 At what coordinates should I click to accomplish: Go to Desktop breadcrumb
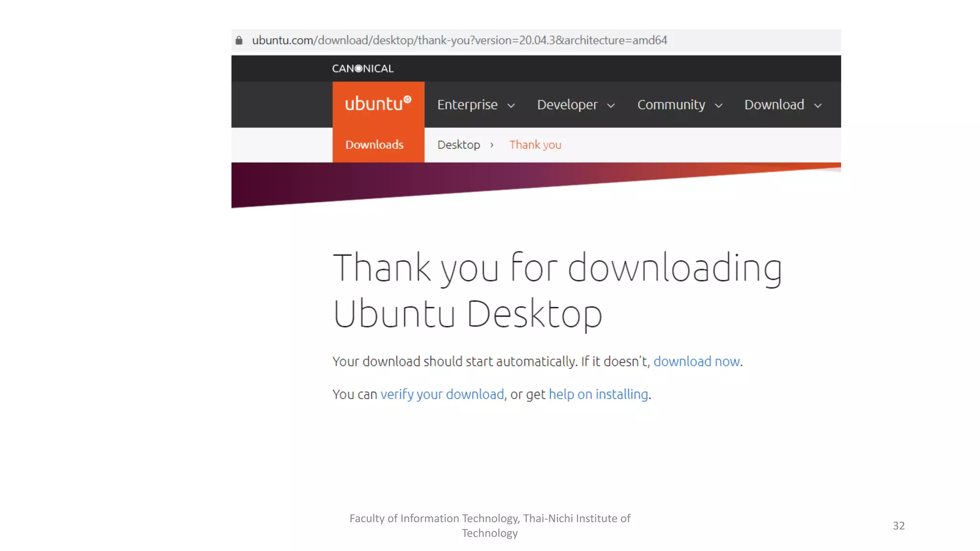(x=458, y=145)
